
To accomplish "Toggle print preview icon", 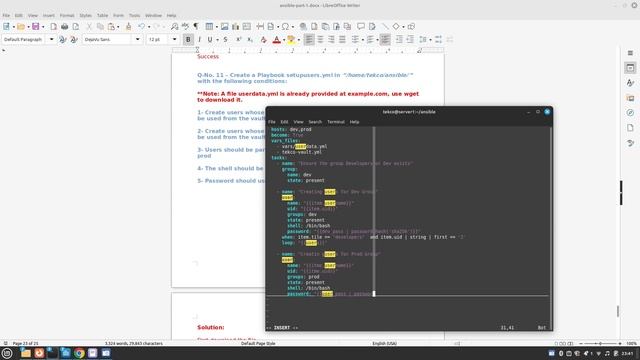I will coord(76,27).
